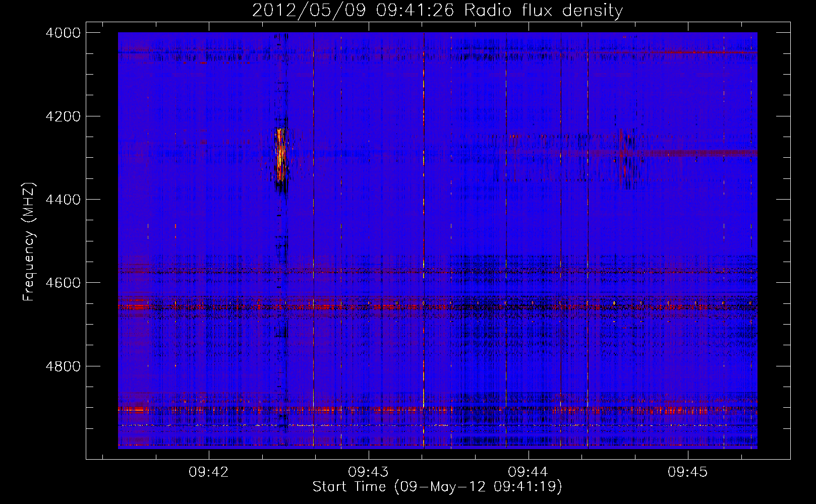Select the 4200 frequency tick label
The width and height of the screenshot is (816, 504).
(x=63, y=116)
